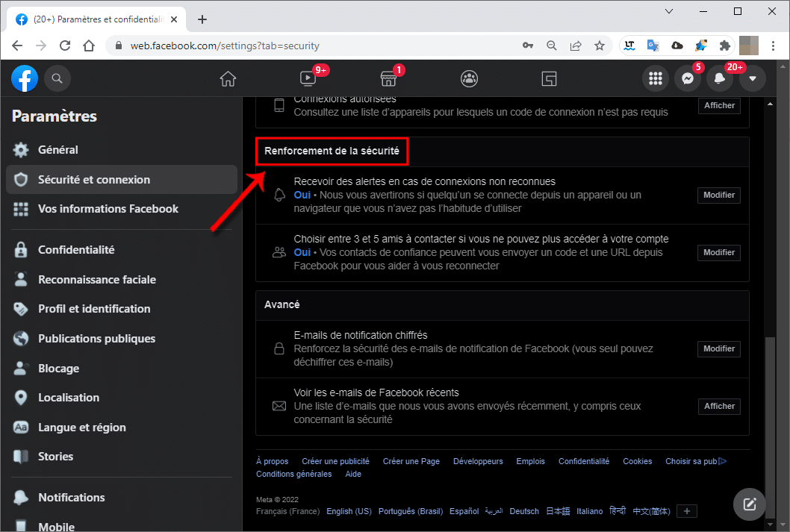790x532 pixels.
Task: Open the Gaming icon in top navigation
Action: pos(549,79)
